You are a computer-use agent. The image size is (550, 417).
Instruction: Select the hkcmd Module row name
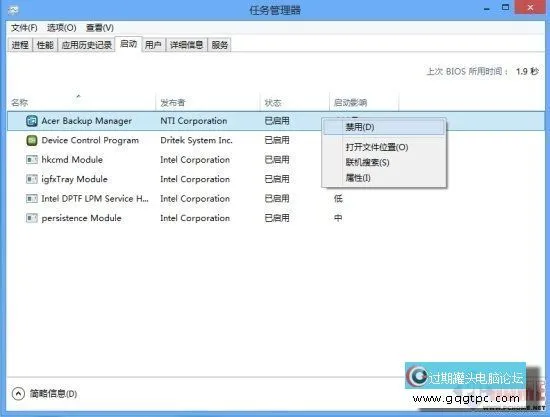coord(72,160)
